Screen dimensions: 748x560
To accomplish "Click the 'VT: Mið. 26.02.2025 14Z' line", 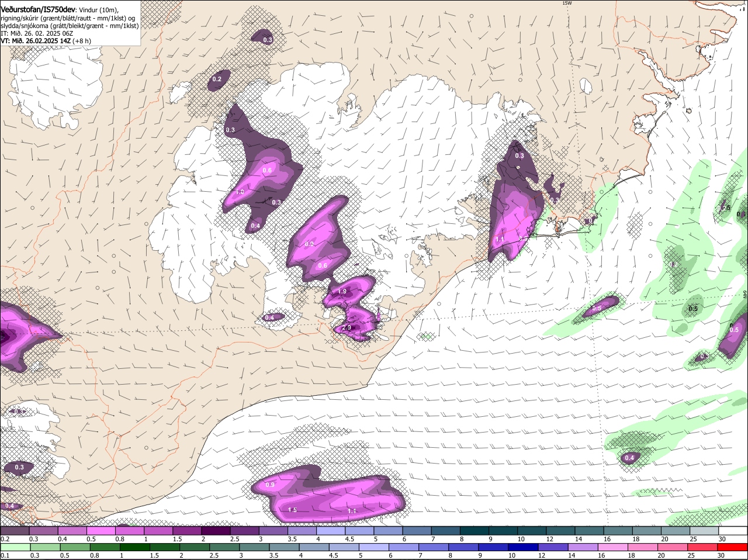I will (36, 41).
